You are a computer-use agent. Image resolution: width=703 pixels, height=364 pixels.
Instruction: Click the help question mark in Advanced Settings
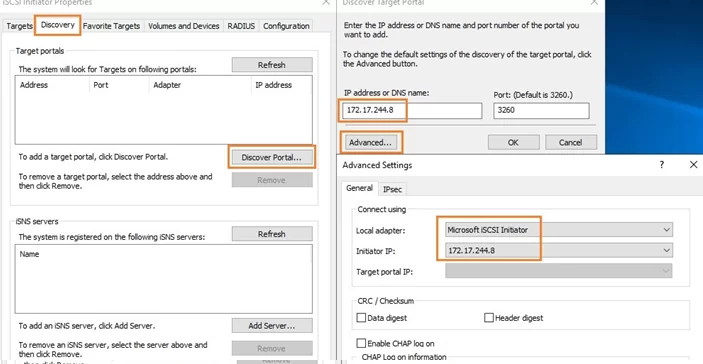click(661, 165)
